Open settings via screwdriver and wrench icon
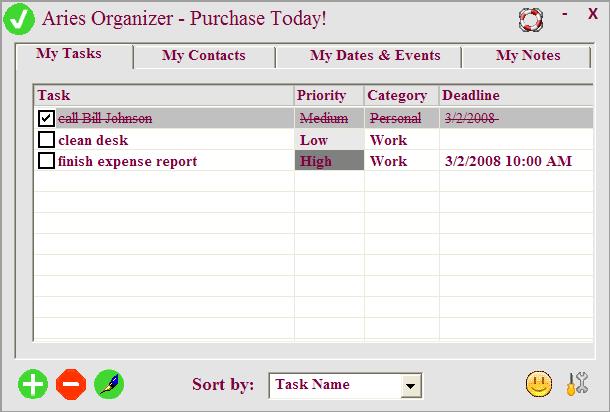610x412 pixels. 577,384
